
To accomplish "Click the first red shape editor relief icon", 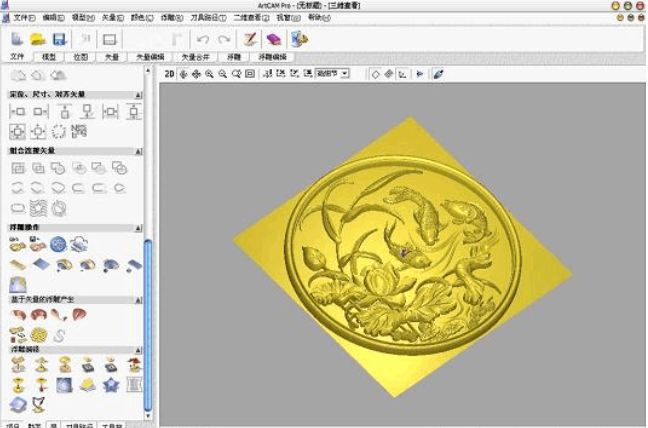I will pyautogui.click(x=18, y=315).
